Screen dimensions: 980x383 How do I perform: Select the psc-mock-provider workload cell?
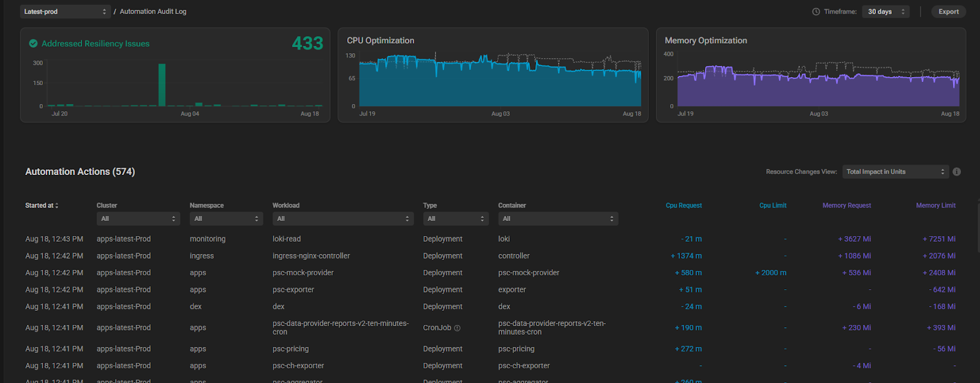pos(303,273)
